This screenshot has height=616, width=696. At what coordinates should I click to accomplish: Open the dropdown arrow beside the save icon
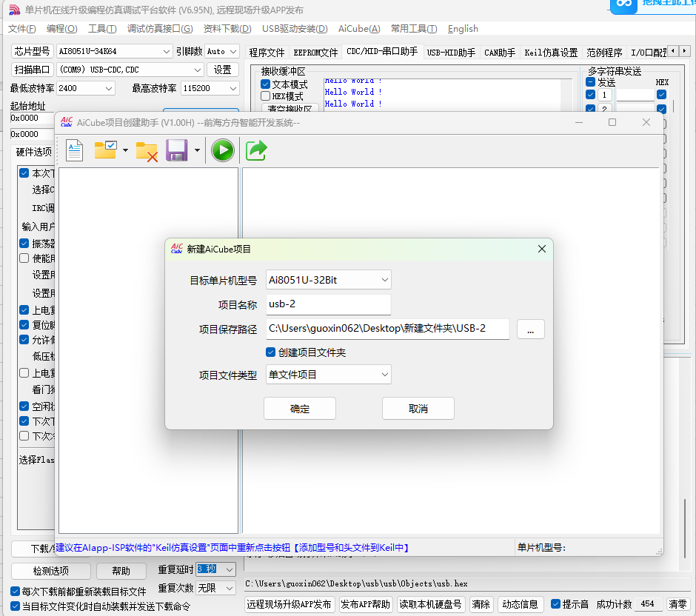point(197,150)
